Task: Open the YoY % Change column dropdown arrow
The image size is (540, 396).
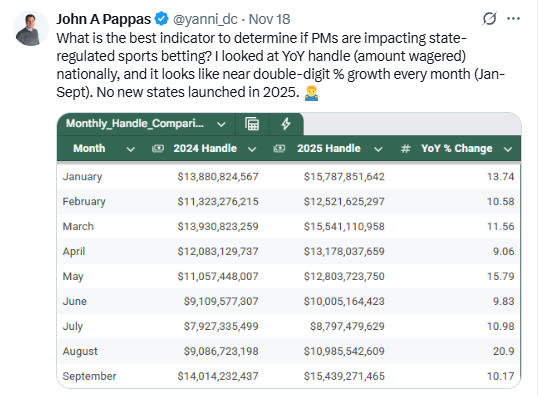Action: [507, 149]
